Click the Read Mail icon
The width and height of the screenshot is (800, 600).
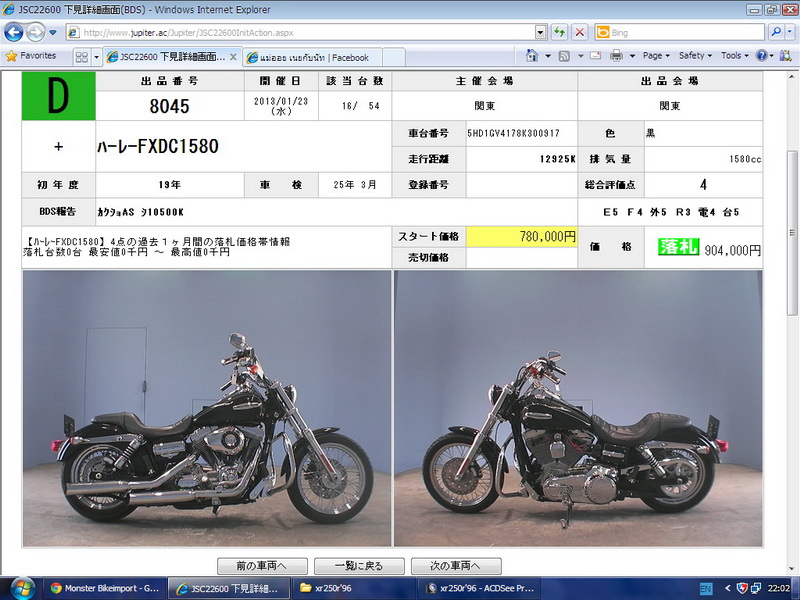[x=595, y=56]
